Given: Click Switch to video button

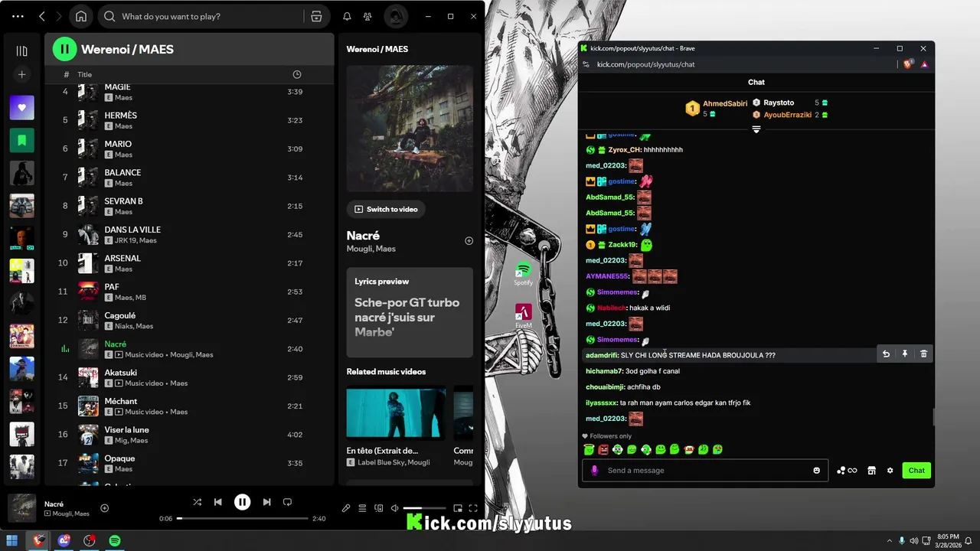Looking at the screenshot, I should 387,209.
